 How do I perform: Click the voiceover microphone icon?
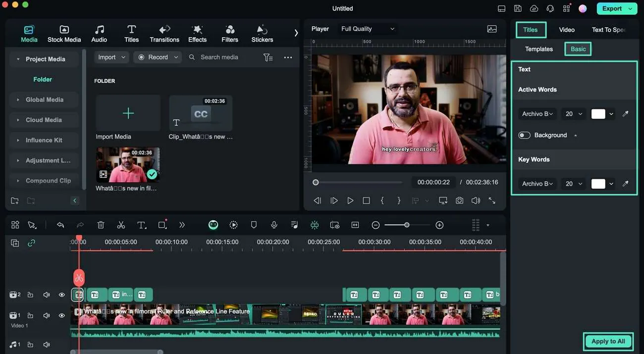click(x=274, y=225)
